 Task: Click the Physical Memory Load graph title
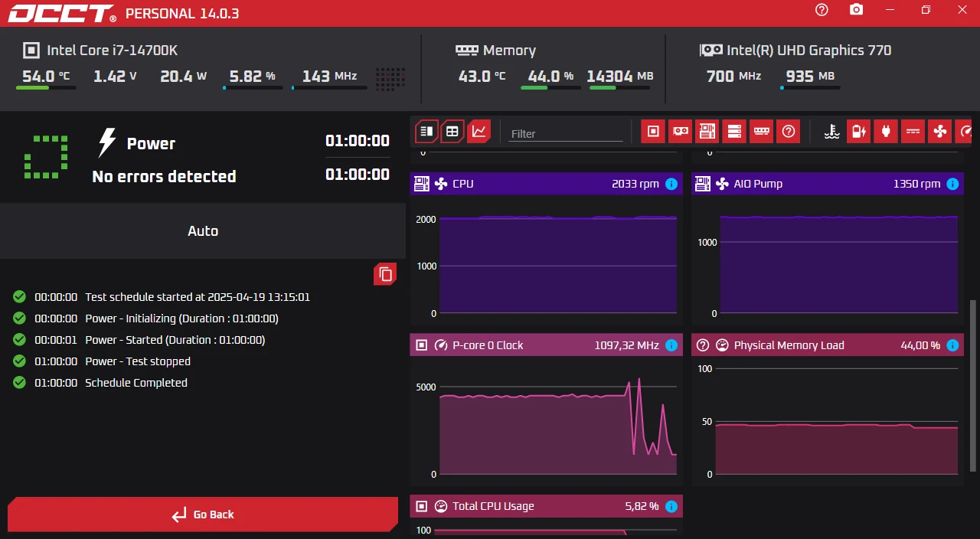point(789,345)
